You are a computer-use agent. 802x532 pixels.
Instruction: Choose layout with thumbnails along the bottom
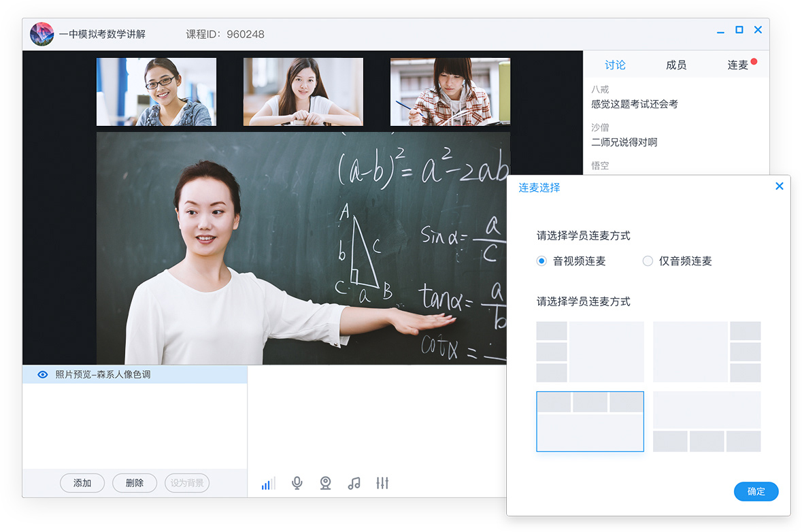(707, 421)
